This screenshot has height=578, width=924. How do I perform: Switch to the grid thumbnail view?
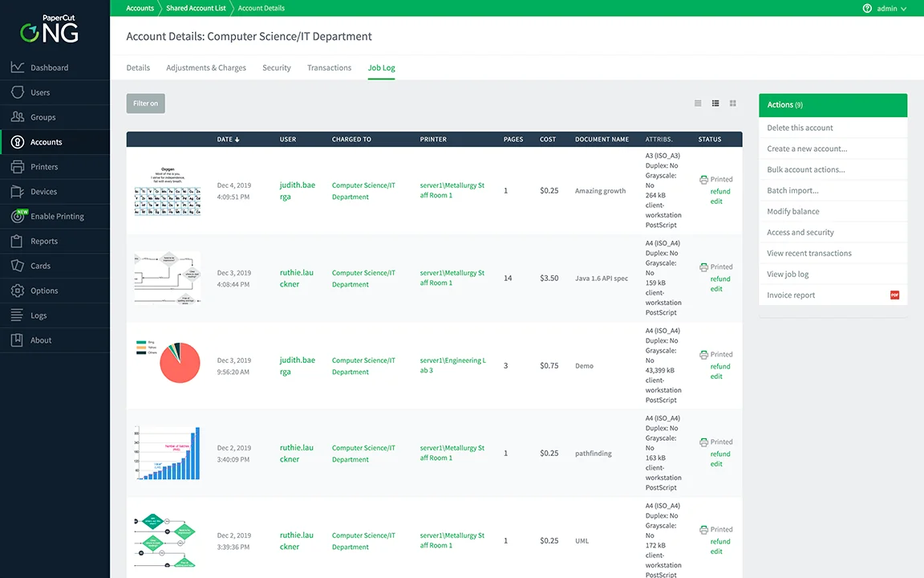coord(732,104)
